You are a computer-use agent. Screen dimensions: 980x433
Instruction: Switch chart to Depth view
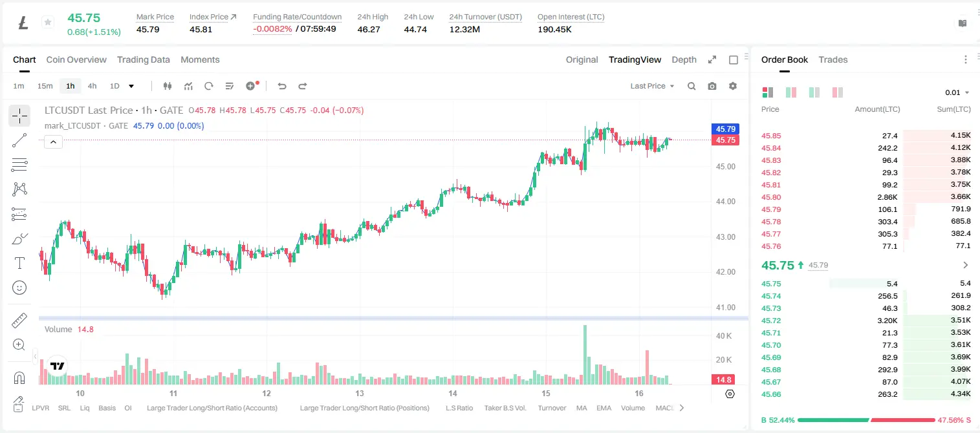[684, 59]
